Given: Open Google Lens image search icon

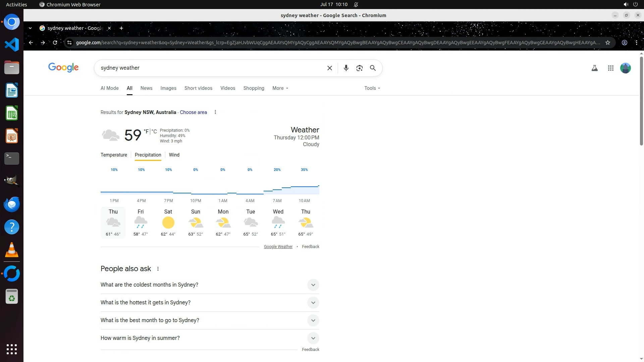Looking at the screenshot, I should pyautogui.click(x=359, y=68).
